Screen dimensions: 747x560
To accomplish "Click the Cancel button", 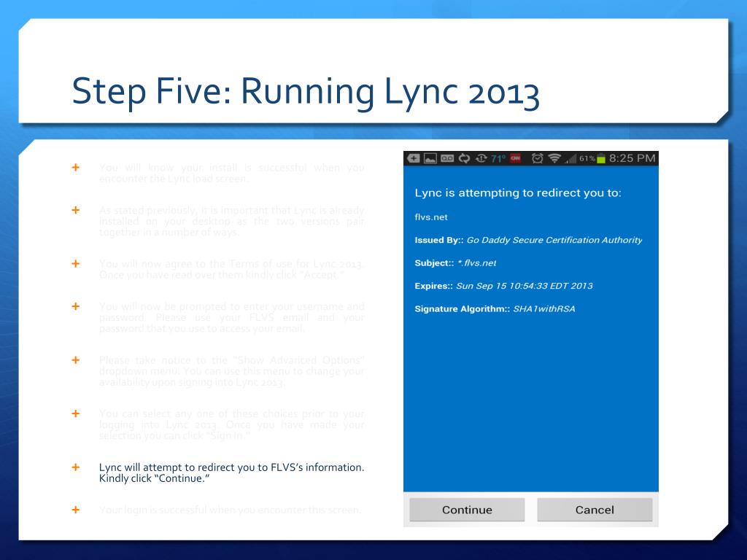I will tap(595, 510).
